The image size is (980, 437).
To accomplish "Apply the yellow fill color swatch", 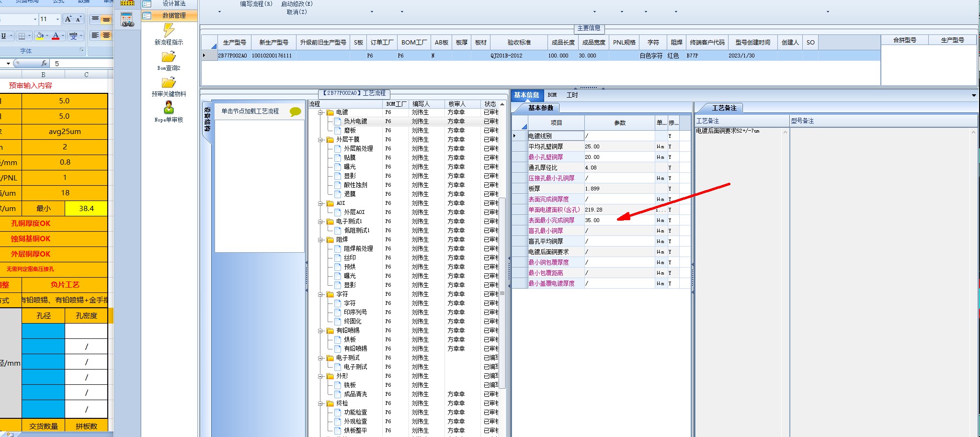I will 40,36.
